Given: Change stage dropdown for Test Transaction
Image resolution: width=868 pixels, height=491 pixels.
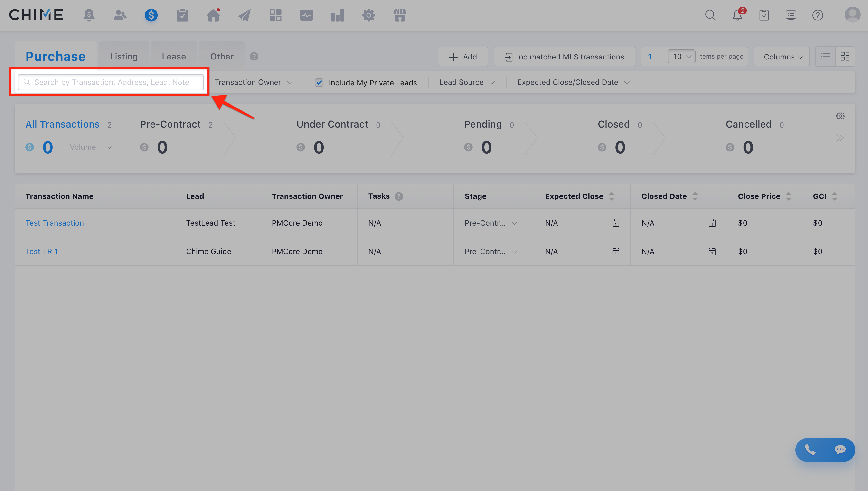Looking at the screenshot, I should pyautogui.click(x=491, y=223).
